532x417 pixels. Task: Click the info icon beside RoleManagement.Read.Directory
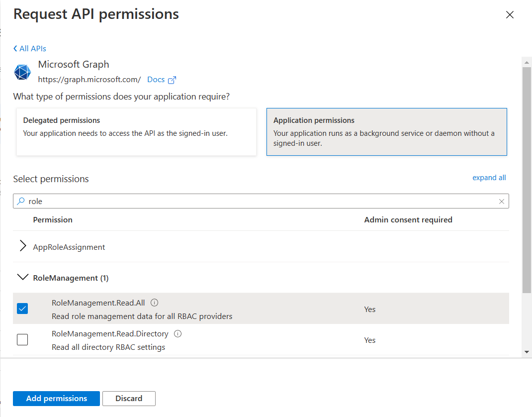pos(178,334)
